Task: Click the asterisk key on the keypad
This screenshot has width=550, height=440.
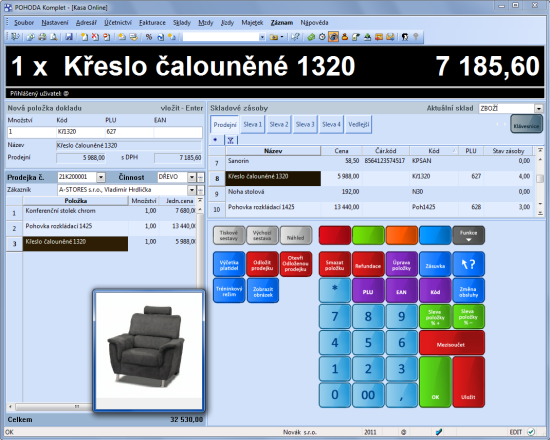Action: (335, 290)
